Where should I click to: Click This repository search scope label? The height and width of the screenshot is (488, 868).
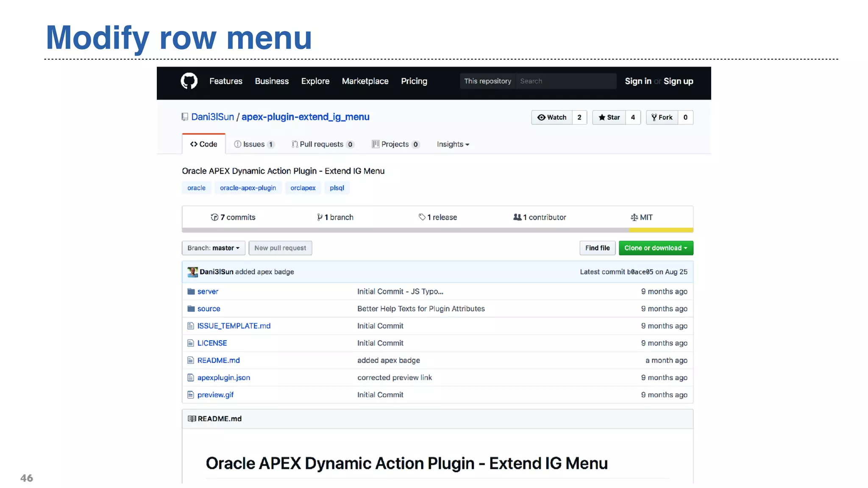[x=488, y=81]
